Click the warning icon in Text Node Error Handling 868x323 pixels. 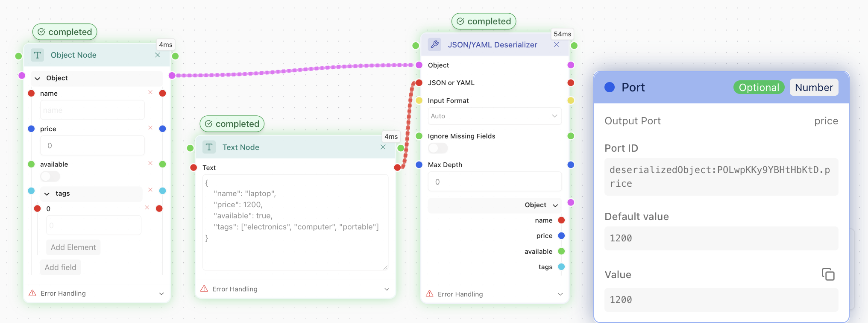point(204,289)
